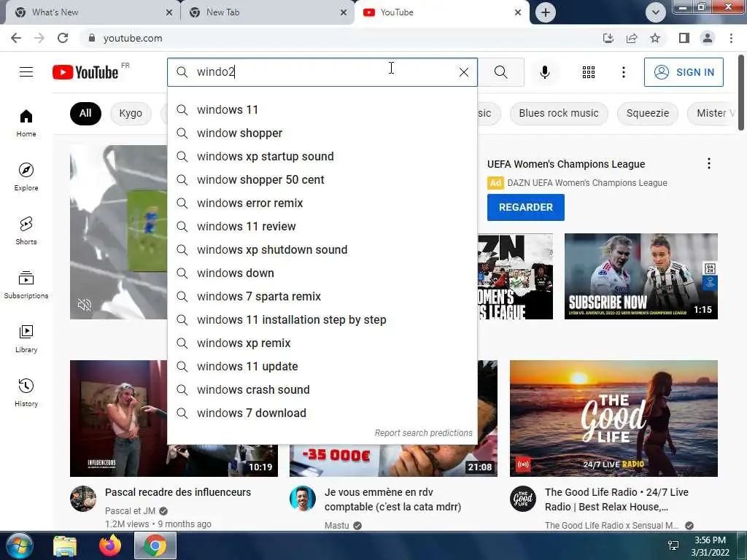Reload the page with the refresh icon
The image size is (747, 560).
(x=63, y=38)
